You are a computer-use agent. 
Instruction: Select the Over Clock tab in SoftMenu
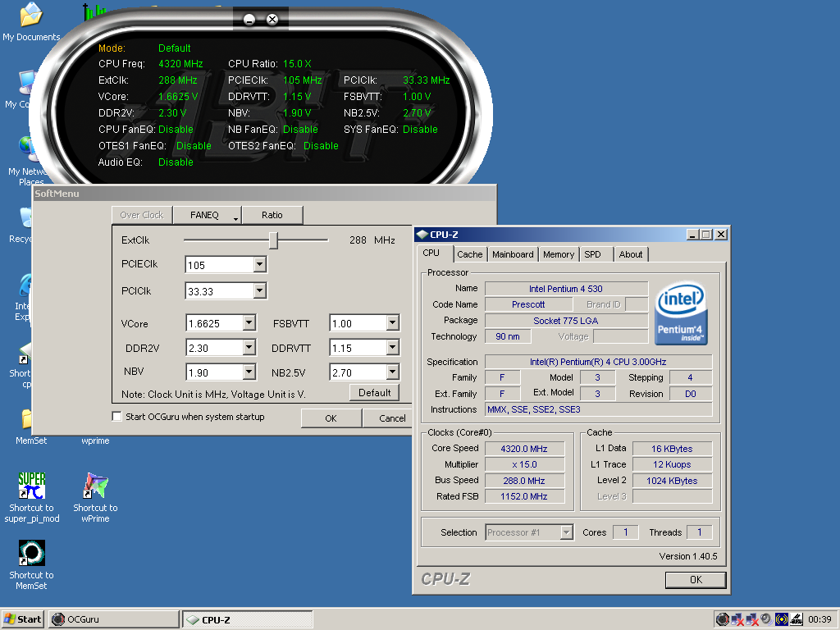pyautogui.click(x=142, y=215)
